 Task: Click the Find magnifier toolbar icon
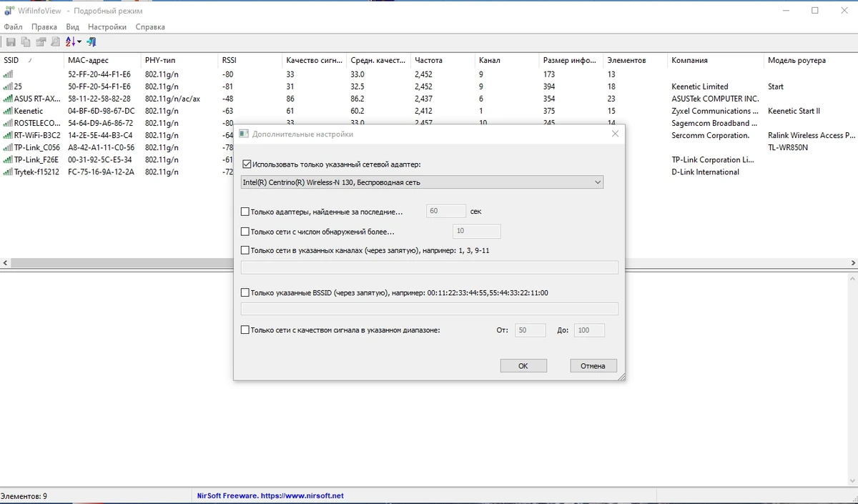pos(55,42)
